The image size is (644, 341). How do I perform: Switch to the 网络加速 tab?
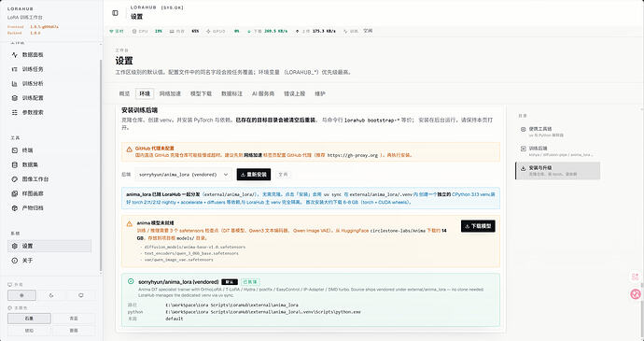170,93
